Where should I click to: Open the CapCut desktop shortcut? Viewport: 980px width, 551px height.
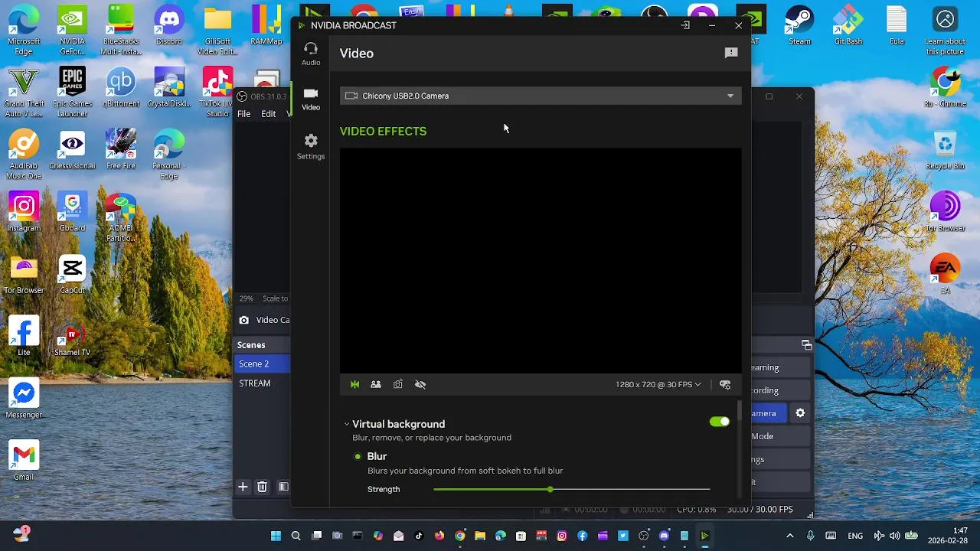pyautogui.click(x=72, y=274)
